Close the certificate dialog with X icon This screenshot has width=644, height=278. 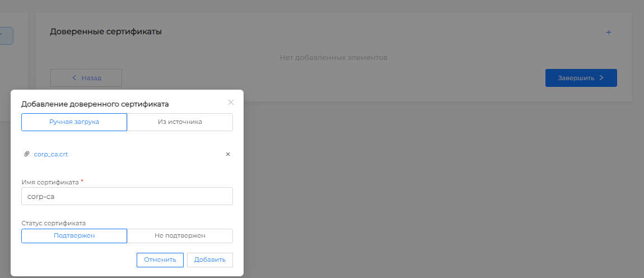(x=231, y=103)
